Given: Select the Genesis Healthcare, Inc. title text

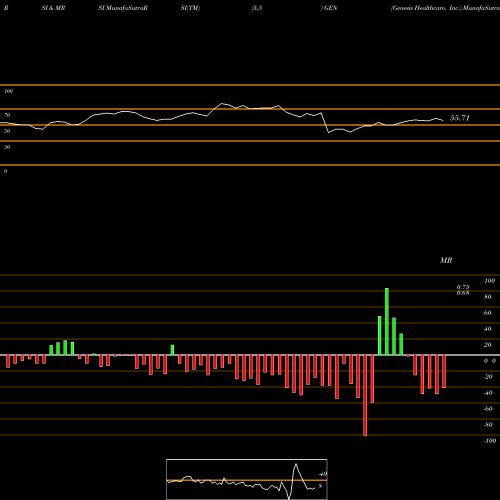Looking at the screenshot, I should pyautogui.click(x=426, y=8).
